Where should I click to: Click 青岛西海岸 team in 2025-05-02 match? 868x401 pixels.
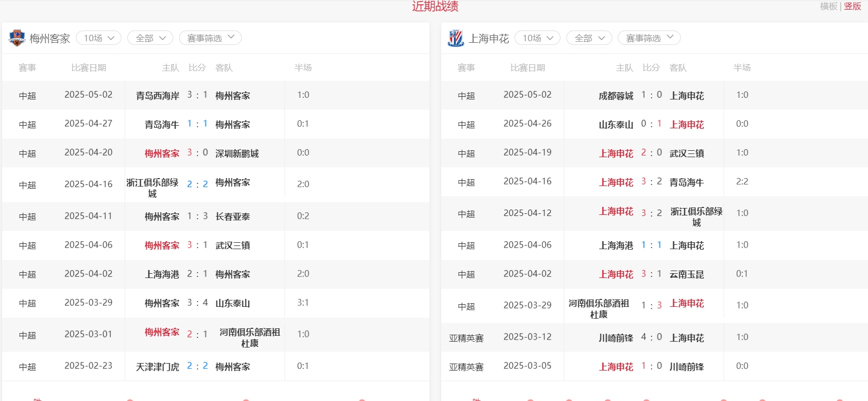tap(157, 96)
